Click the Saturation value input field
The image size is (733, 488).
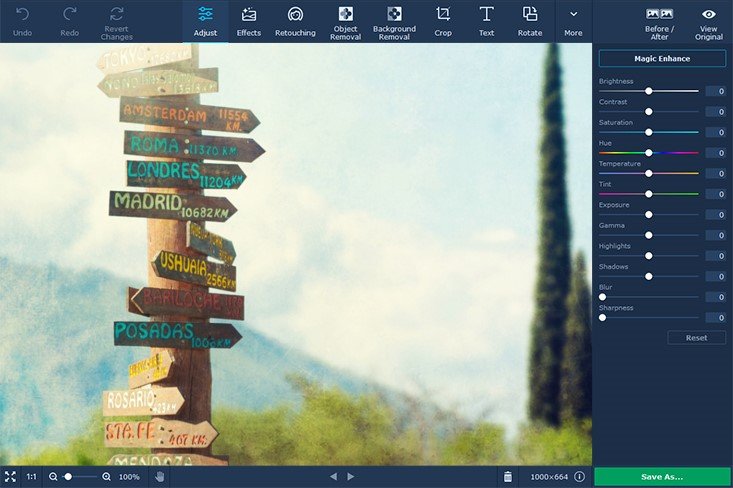[716, 132]
